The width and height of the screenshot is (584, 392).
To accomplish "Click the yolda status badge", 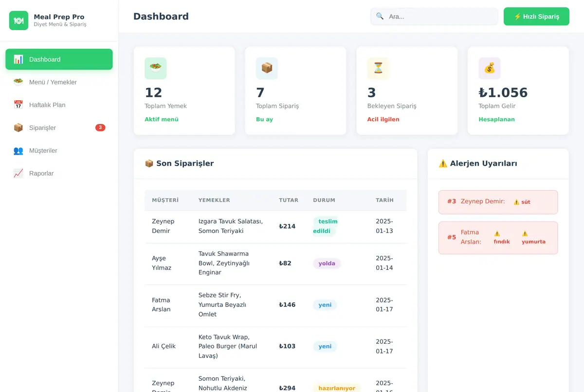I will point(327,264).
